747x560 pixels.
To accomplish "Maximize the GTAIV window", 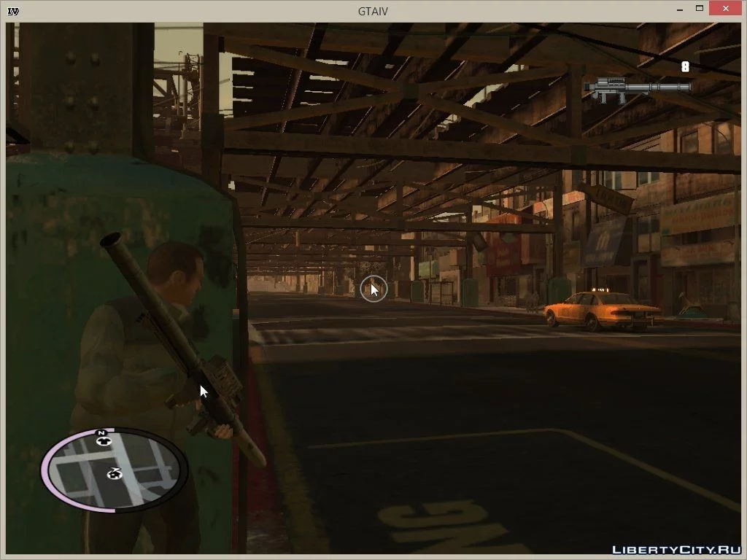I will 700,9.
